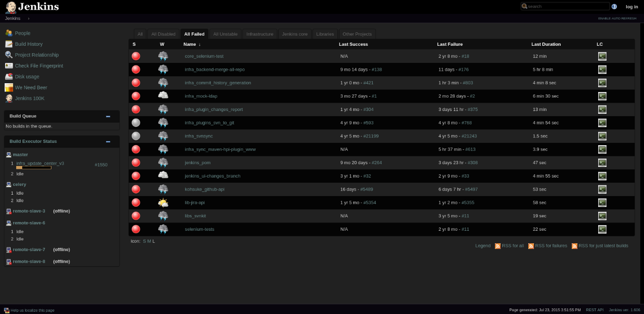This screenshot has height=314, width=644.
Task: Switch to the All Unstable tab
Action: pos(225,34)
